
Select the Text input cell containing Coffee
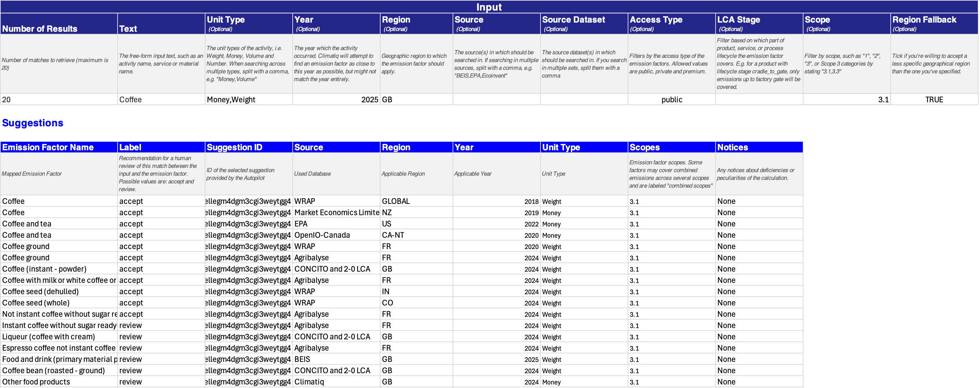[161, 99]
